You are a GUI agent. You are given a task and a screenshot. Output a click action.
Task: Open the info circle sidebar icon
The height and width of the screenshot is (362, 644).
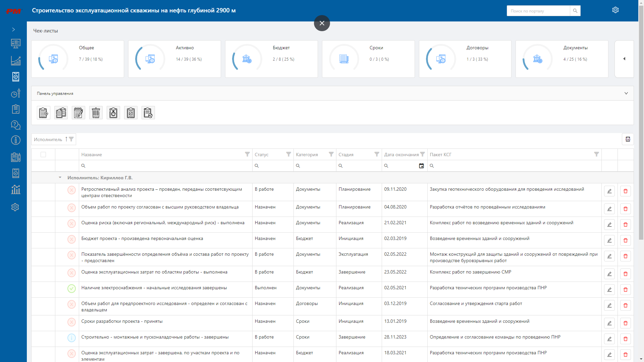(15, 140)
